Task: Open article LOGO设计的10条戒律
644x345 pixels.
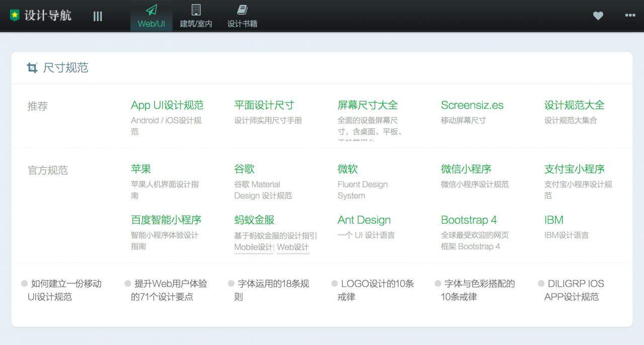Action: pos(376,290)
